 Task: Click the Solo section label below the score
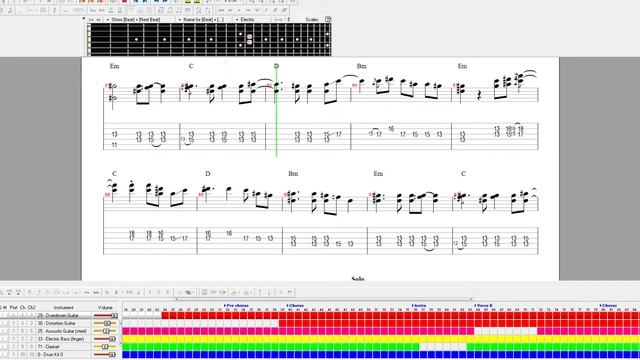point(358,278)
